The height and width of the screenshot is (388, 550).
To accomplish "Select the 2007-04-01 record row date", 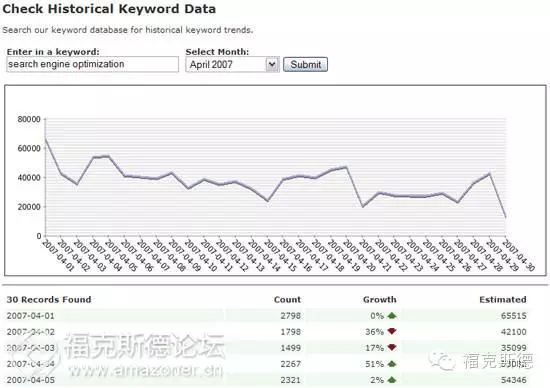I will [31, 316].
